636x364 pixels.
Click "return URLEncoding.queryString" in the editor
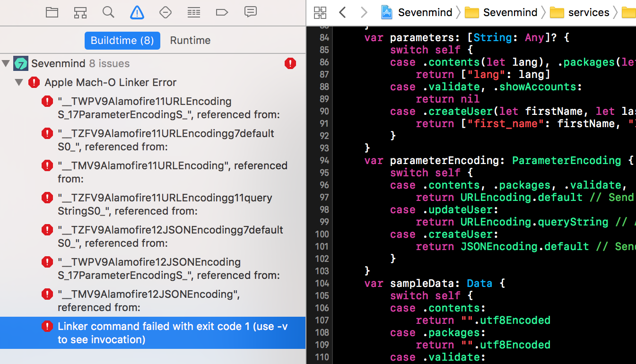(x=512, y=222)
